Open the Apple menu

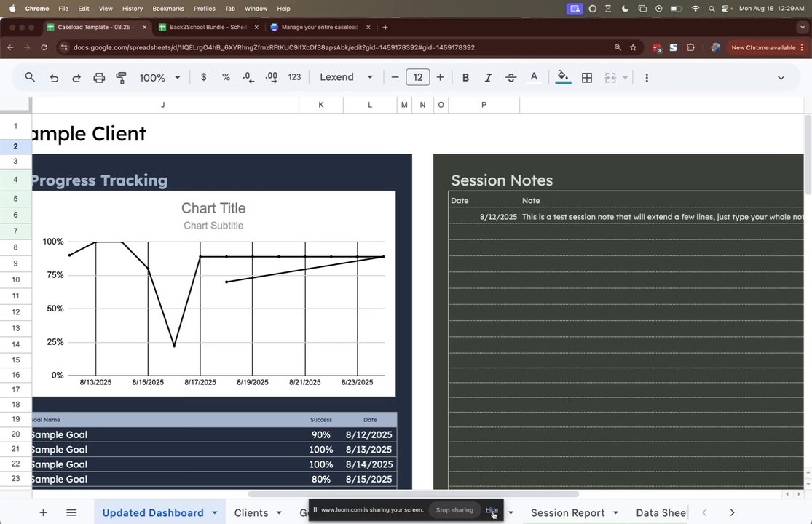[12, 9]
